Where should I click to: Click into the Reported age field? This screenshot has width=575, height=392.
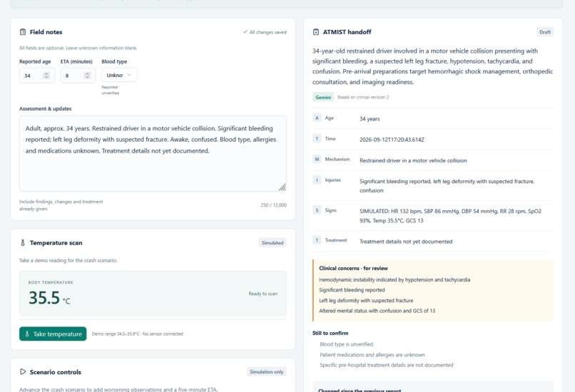click(x=36, y=75)
